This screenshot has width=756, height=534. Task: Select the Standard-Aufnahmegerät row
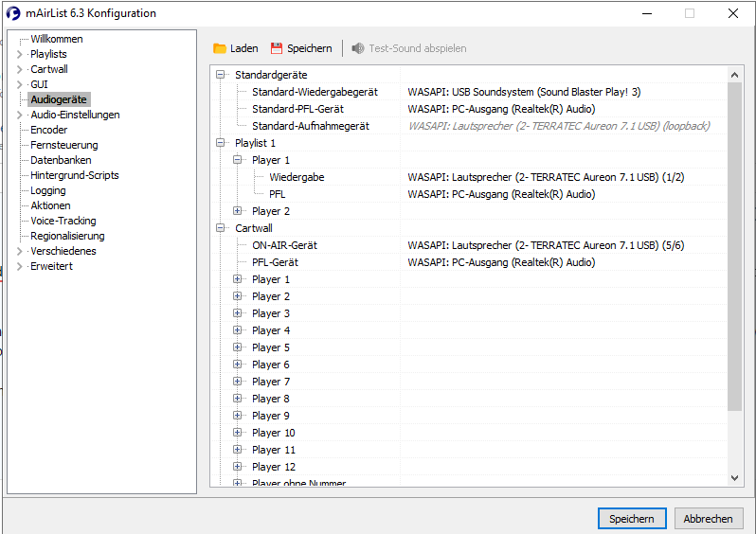469,126
